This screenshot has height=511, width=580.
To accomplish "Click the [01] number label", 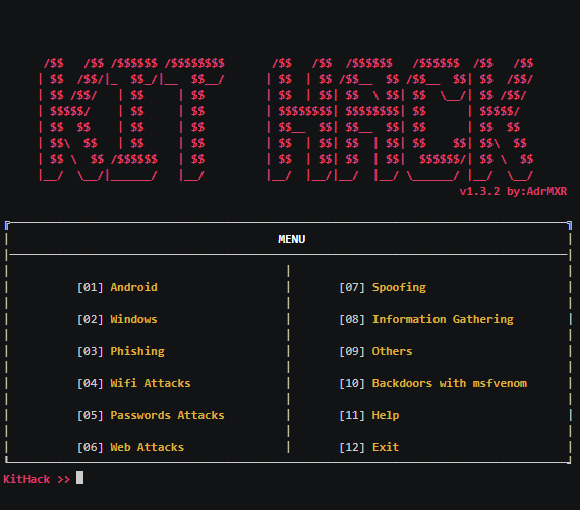I will coord(90,288).
